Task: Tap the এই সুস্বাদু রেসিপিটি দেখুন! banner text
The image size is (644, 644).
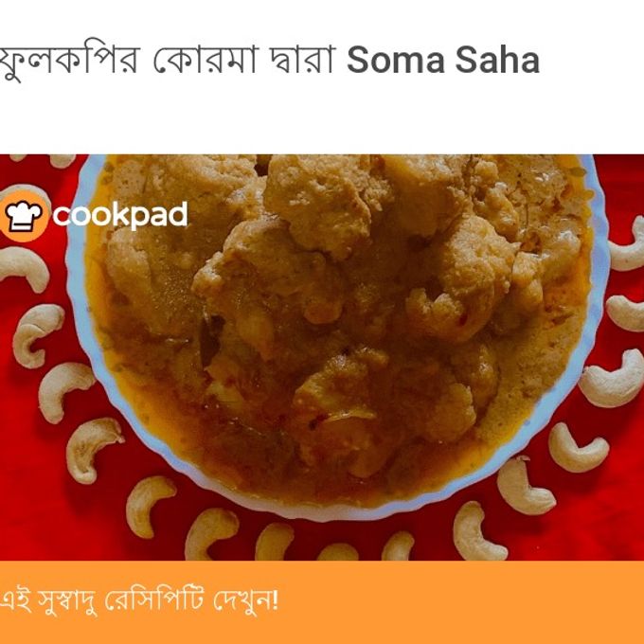Action: [x=139, y=601]
